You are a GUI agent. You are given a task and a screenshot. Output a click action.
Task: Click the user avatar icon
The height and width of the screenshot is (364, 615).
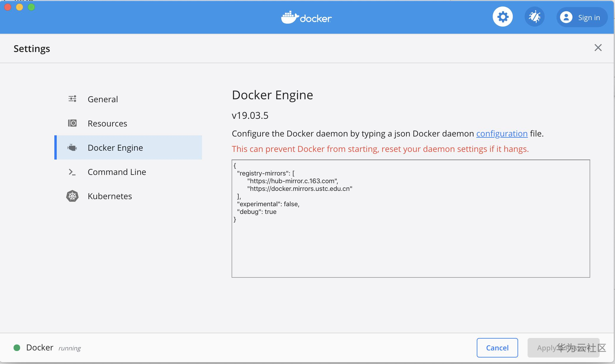566,17
